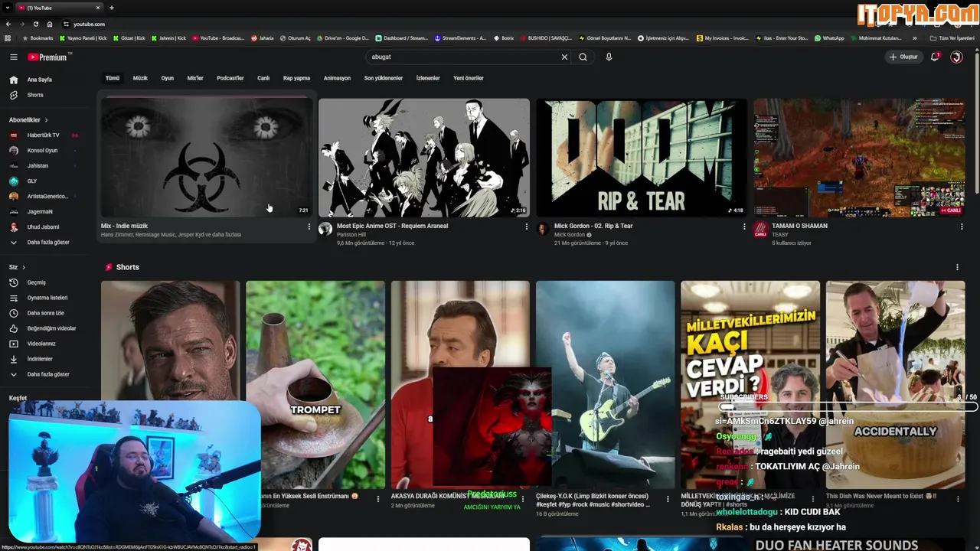Start voice search with microphone
This screenshot has height=551, width=980.
(609, 57)
